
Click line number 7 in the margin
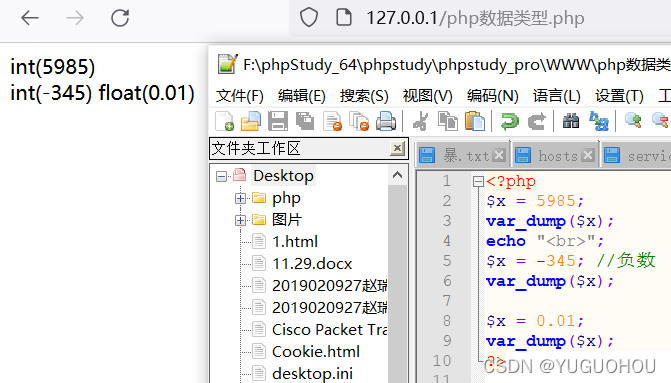point(447,300)
